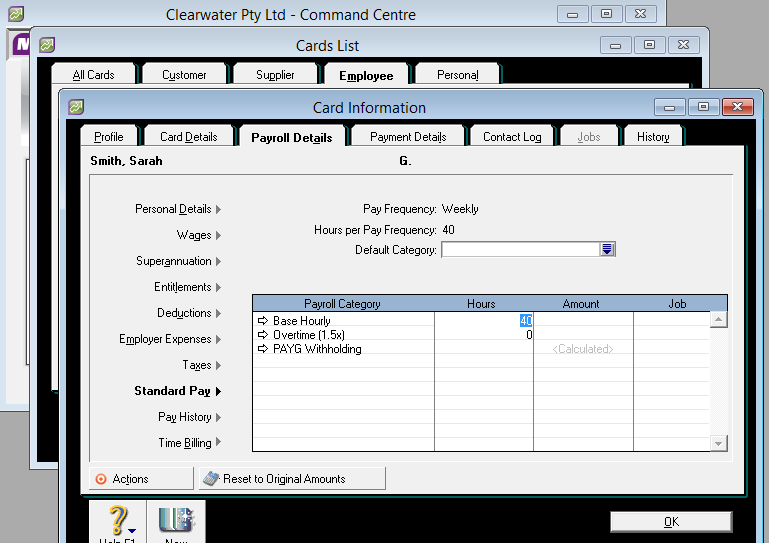Viewport: 769px width, 543px height.
Task: Click the Job column header
Action: point(677,304)
